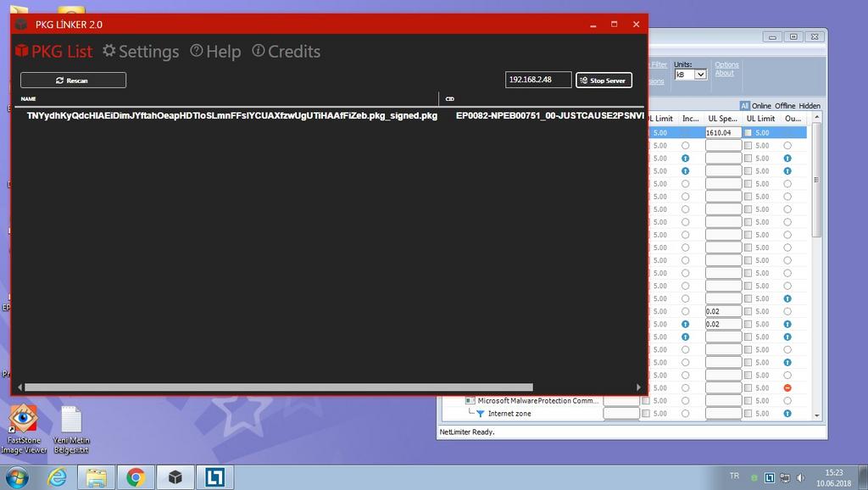This screenshot has width=868, height=490.
Task: Switch to the Settings tab
Action: click(141, 52)
